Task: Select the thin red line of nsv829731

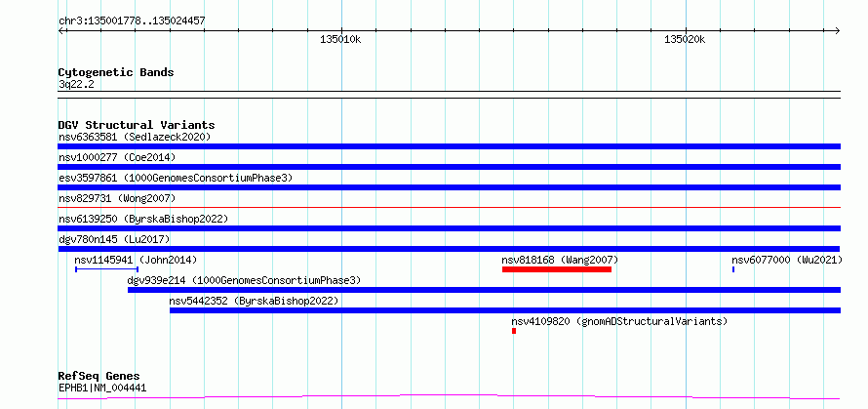Action: click(x=449, y=207)
